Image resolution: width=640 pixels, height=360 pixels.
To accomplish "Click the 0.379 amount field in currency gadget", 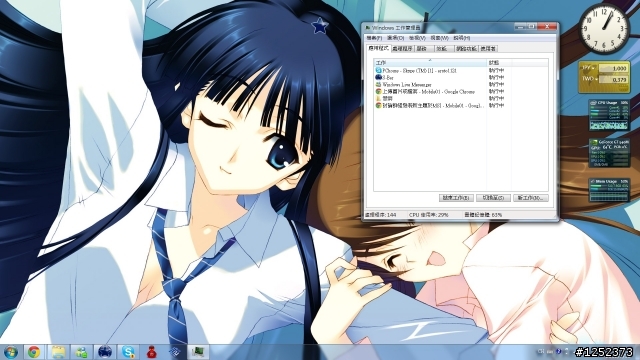I will 613,79.
